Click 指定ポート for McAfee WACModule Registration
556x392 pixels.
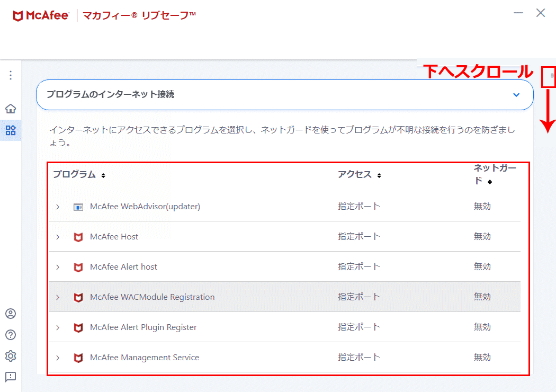click(x=359, y=297)
